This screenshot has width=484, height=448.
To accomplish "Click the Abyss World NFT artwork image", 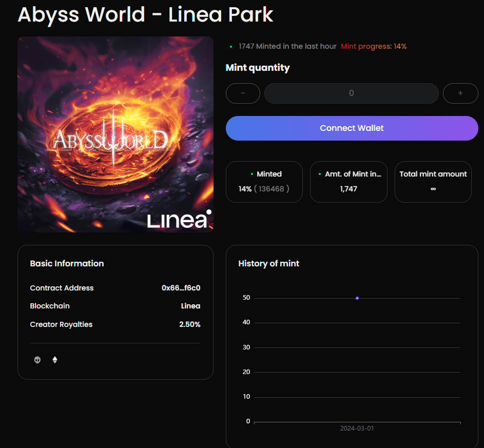I will [115, 134].
